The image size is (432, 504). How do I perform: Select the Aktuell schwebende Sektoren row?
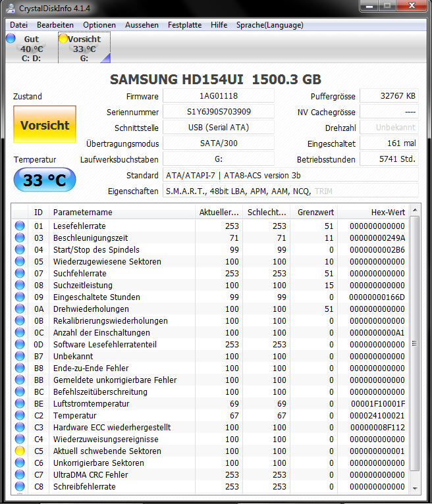click(210, 451)
